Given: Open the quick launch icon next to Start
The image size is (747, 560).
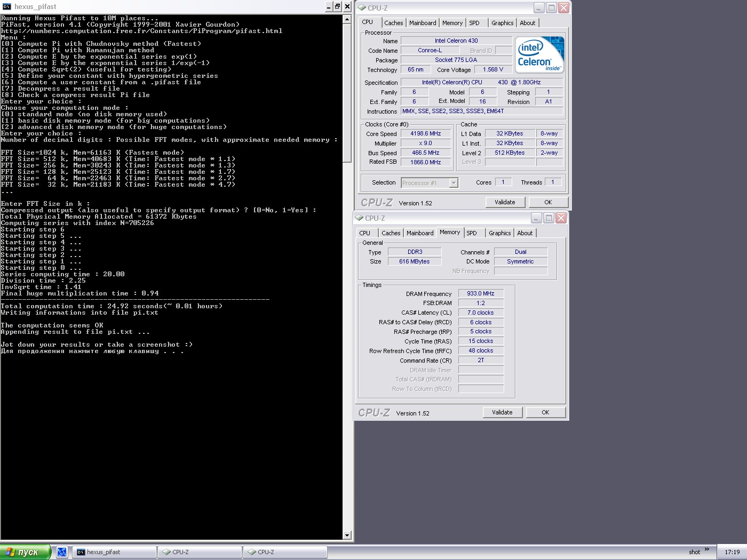Looking at the screenshot, I should click(62, 552).
